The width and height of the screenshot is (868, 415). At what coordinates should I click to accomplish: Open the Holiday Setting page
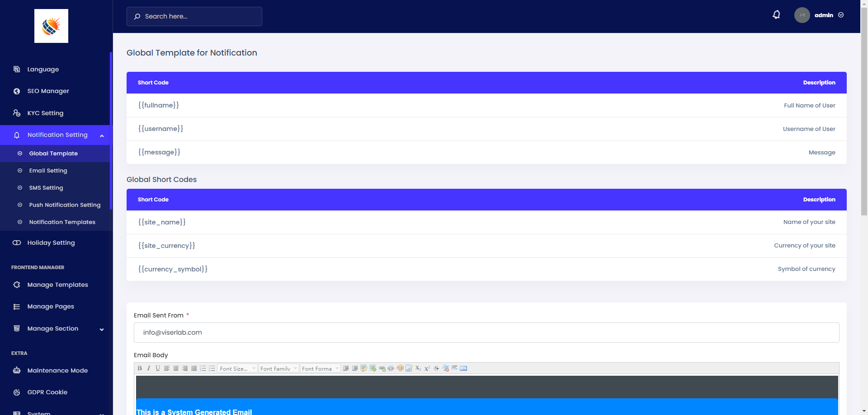[x=51, y=243]
